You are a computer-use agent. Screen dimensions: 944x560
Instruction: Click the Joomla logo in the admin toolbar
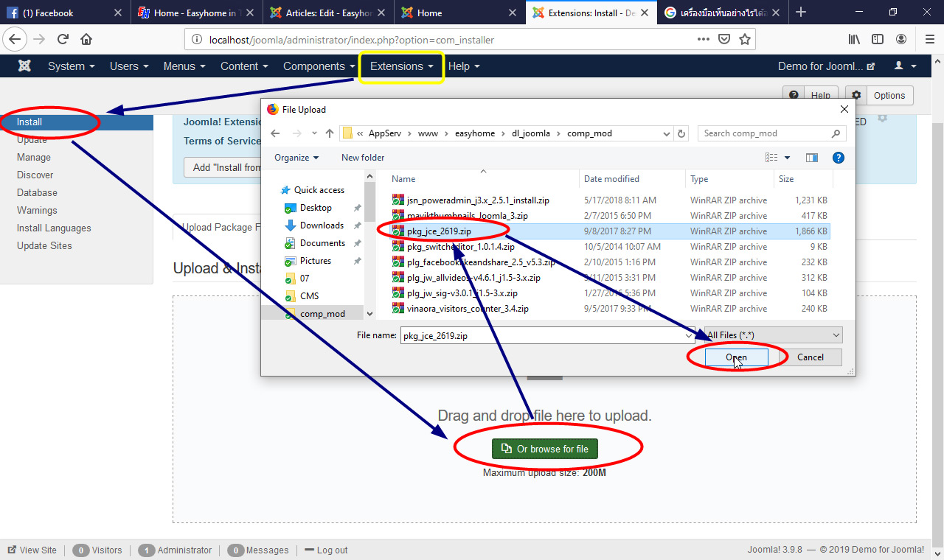click(24, 66)
